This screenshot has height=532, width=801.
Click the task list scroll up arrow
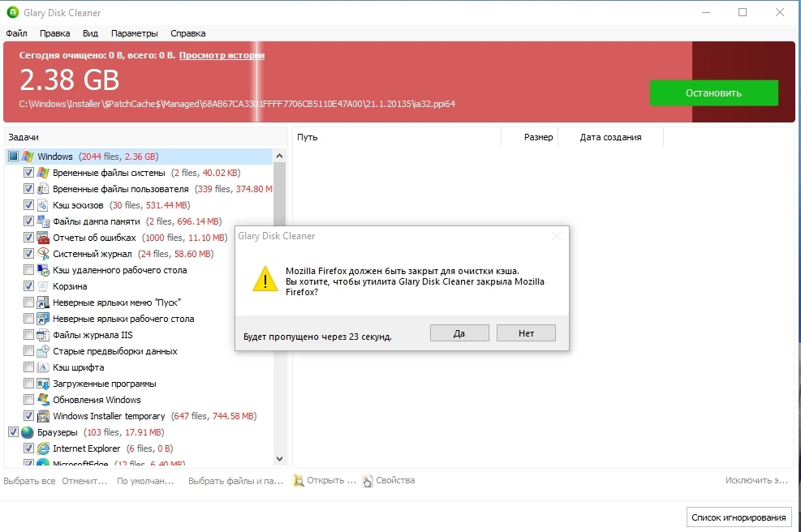tap(279, 156)
